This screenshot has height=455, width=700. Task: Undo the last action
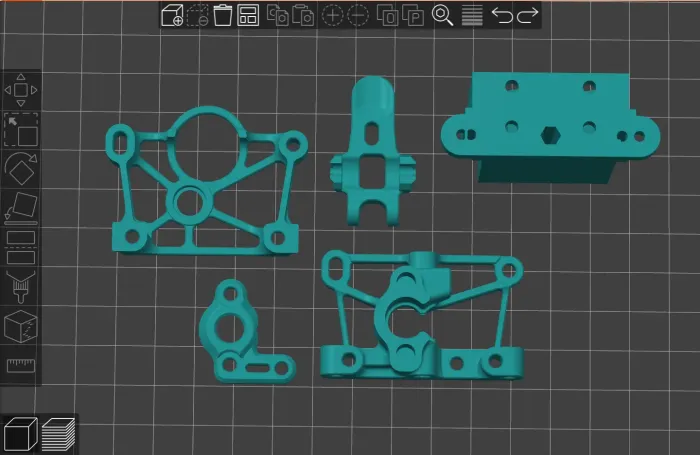pos(503,15)
